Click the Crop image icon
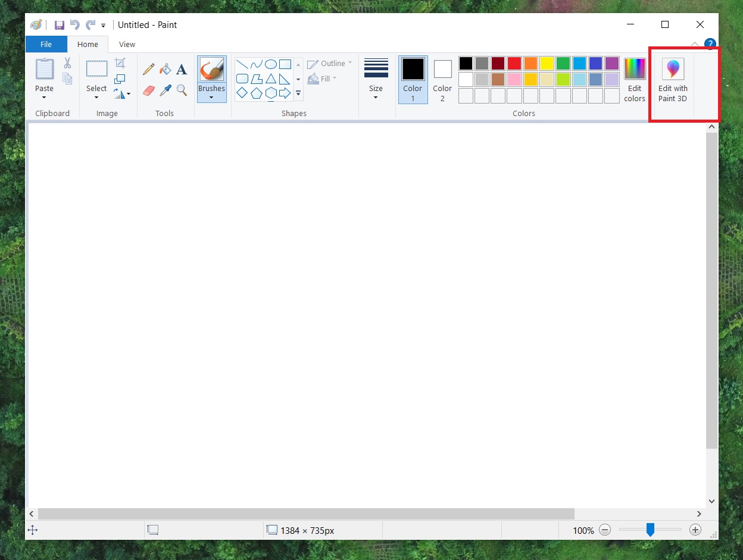The height and width of the screenshot is (560, 743). coord(120,63)
